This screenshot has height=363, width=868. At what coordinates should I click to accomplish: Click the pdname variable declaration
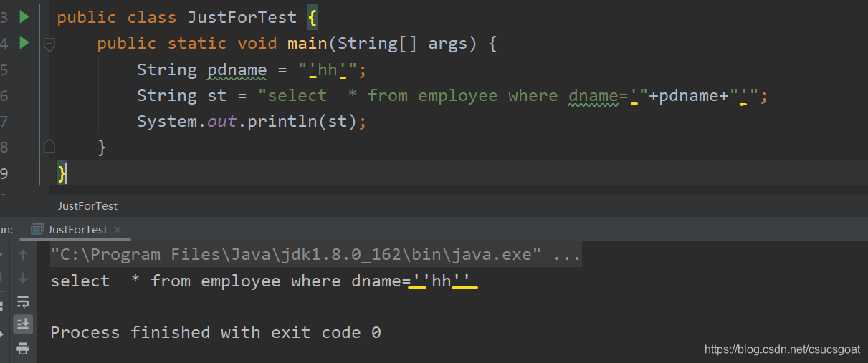237,70
